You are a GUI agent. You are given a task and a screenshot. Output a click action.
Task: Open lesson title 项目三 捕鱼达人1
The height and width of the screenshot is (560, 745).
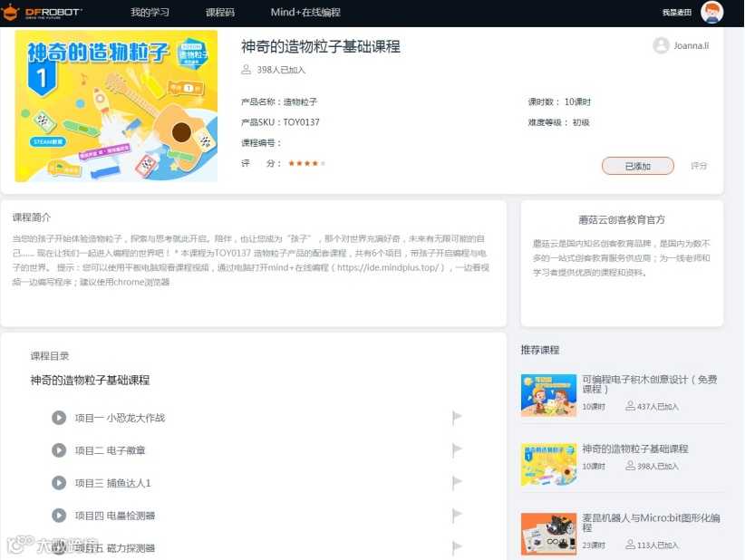click(112, 483)
